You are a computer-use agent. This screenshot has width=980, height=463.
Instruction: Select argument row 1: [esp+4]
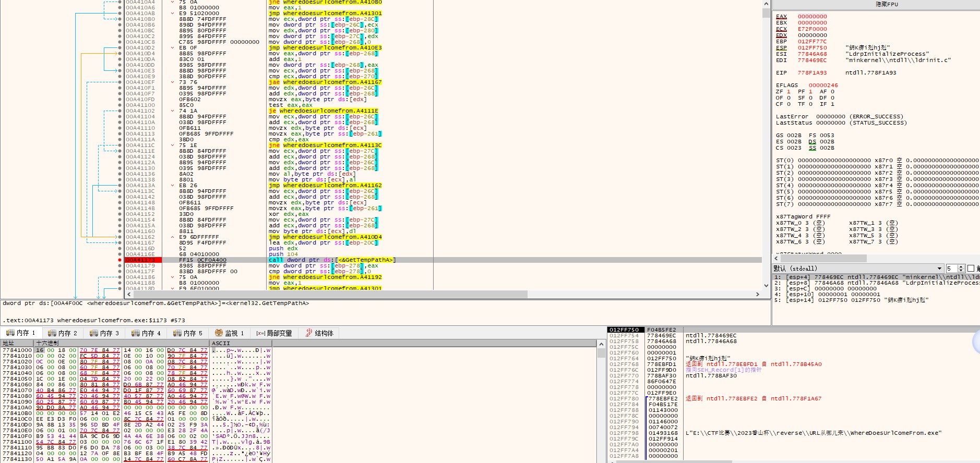tap(877, 277)
